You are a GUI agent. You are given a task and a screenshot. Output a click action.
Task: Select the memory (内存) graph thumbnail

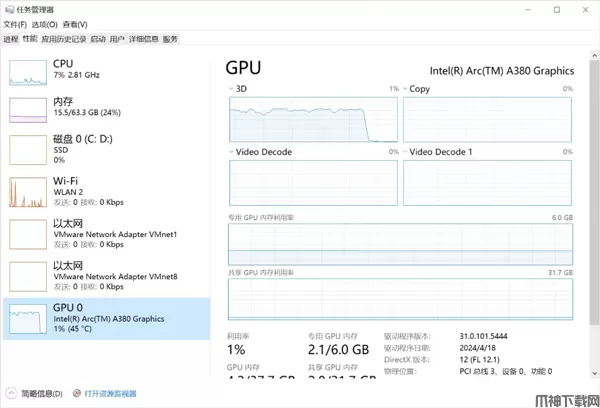tap(27, 109)
